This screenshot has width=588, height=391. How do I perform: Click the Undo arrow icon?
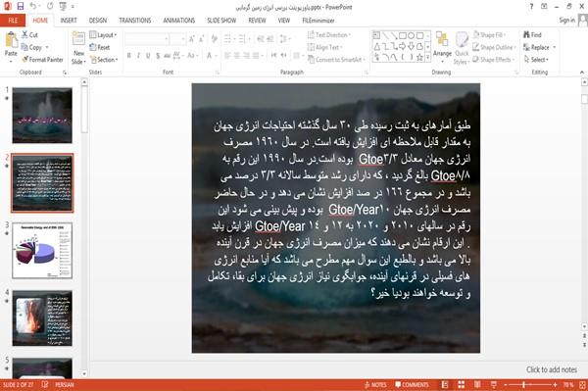33,6
